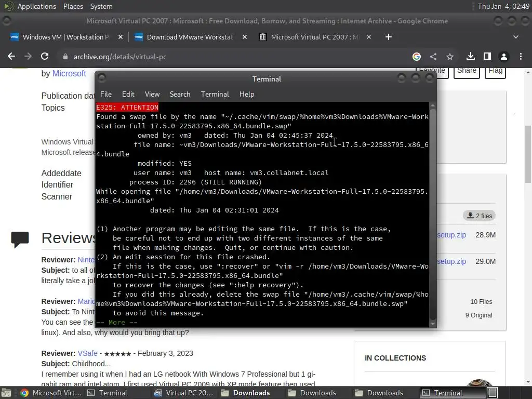Switch to Microsoft Virt... Chrome taskbar item
The width and height of the screenshot is (532, 399).
(x=51, y=393)
